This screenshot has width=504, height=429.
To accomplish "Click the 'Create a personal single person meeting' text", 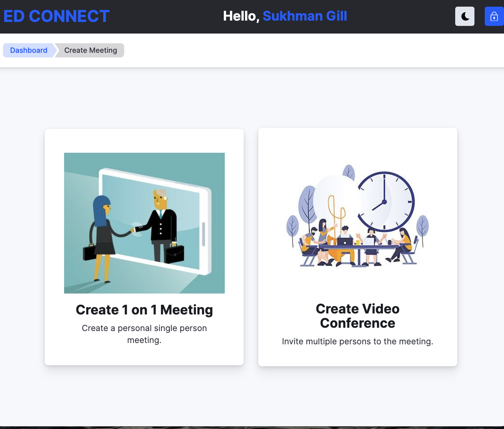I will (x=144, y=334).
